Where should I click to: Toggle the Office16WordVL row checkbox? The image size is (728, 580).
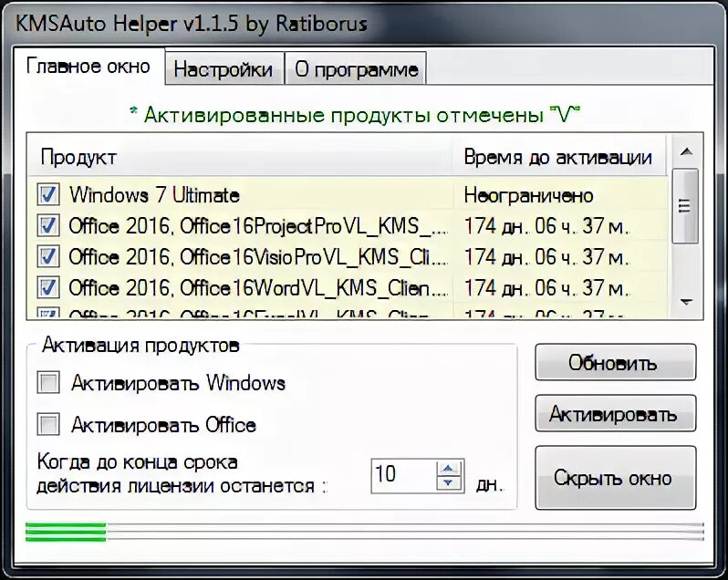48,287
